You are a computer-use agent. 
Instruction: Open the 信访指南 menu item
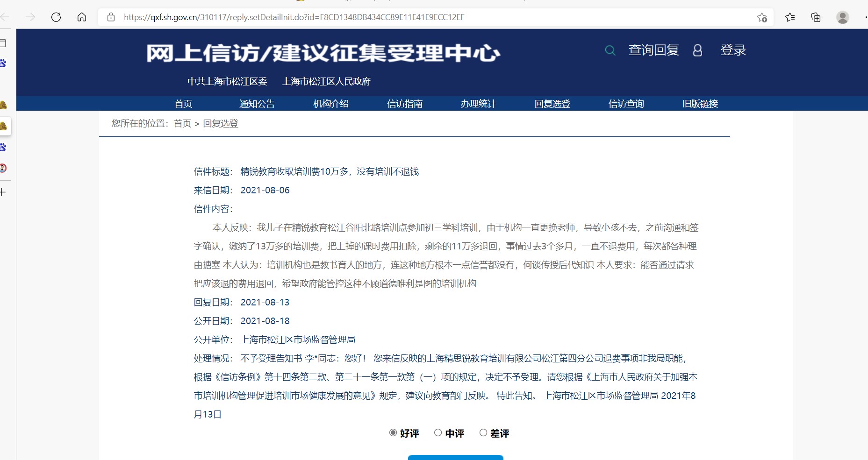(x=405, y=104)
